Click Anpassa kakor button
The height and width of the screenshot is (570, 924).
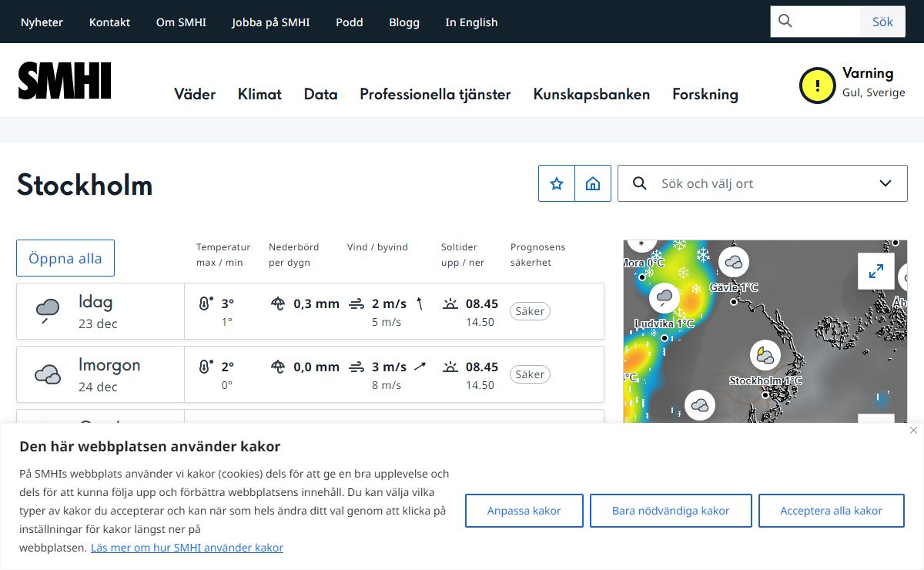point(524,511)
